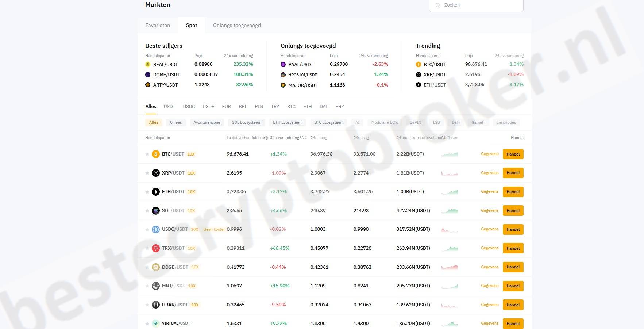Open the Gegevens link for XRP/USDT
Screen dimensions: 644x329
click(x=489, y=173)
